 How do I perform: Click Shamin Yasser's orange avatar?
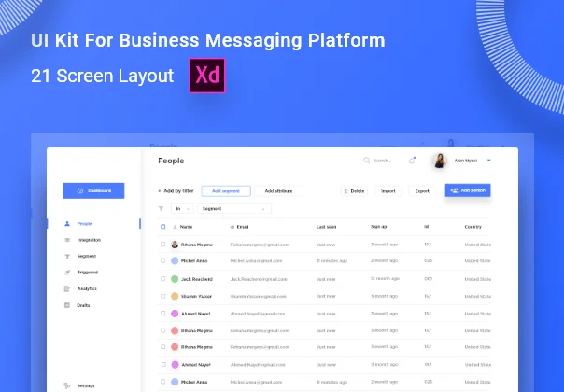pyautogui.click(x=175, y=297)
